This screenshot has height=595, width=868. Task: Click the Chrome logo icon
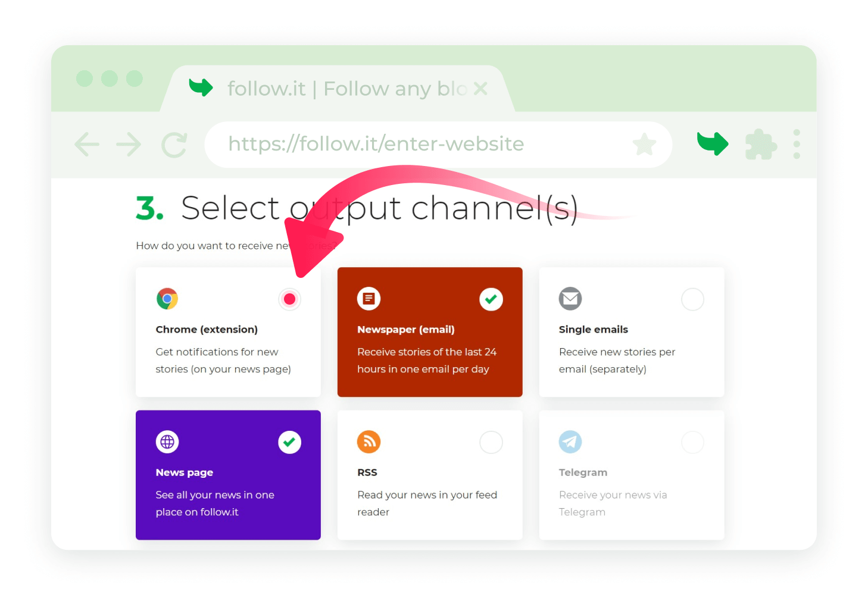pos(167,299)
